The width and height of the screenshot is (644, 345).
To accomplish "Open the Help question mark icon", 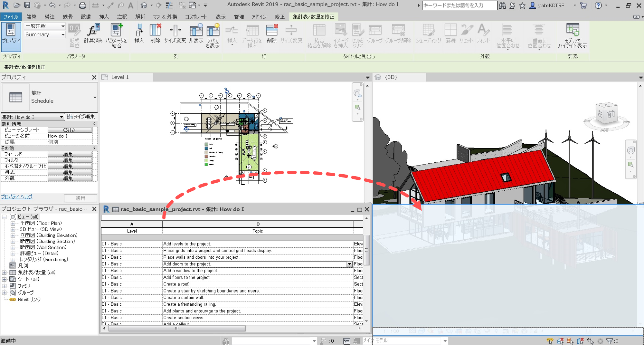I will click(x=598, y=5).
